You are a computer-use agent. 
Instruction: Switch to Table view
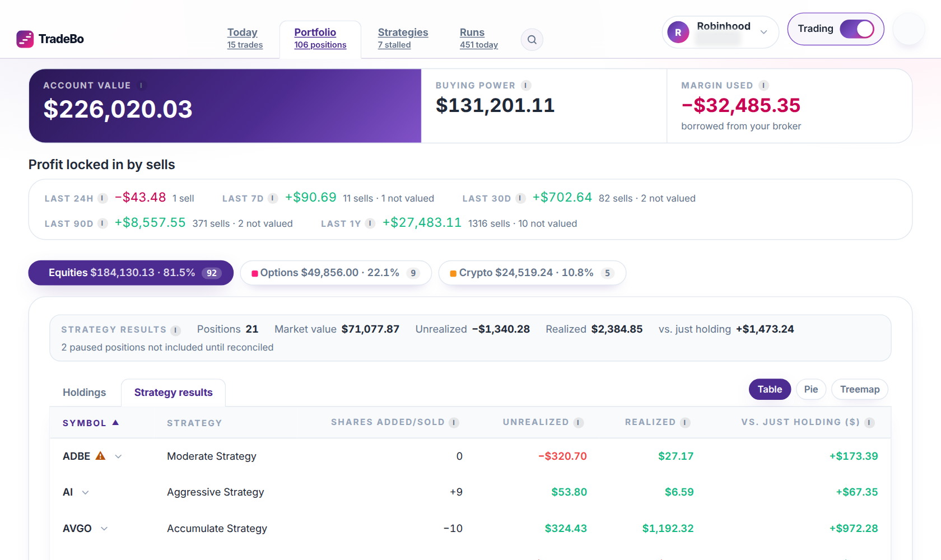pos(770,389)
